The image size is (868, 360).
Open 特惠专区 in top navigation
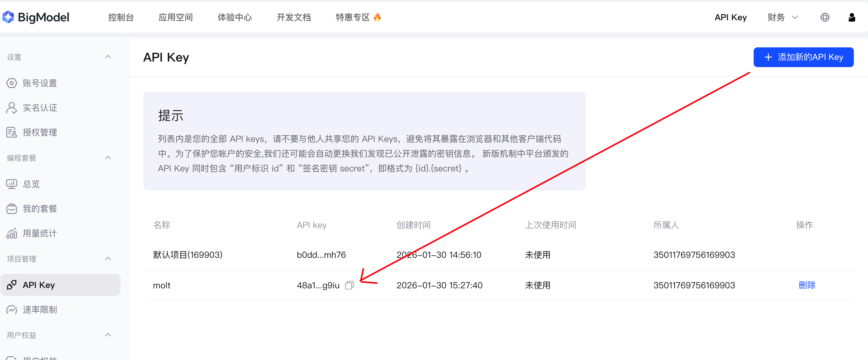[353, 17]
